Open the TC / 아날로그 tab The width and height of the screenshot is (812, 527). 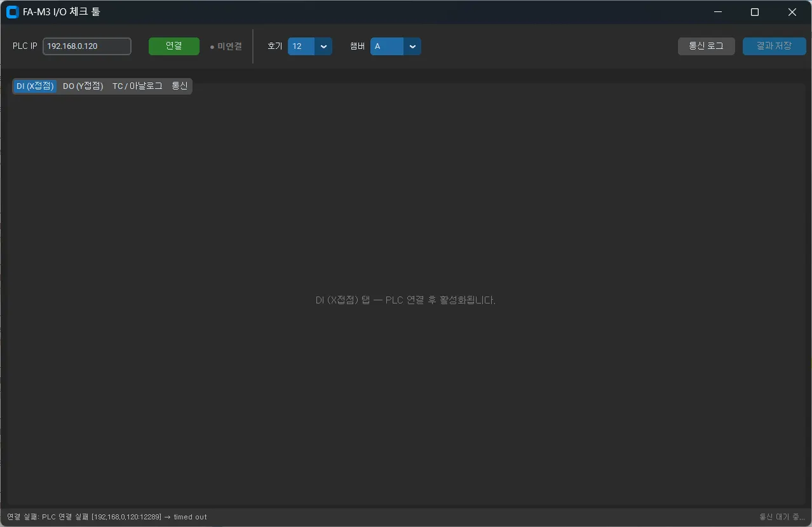click(137, 86)
